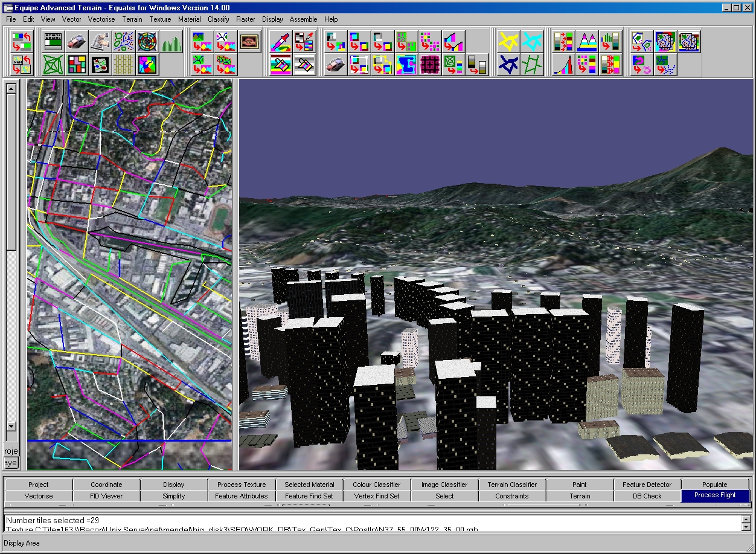Click the green wireframe mesh icon

pyautogui.click(x=53, y=64)
